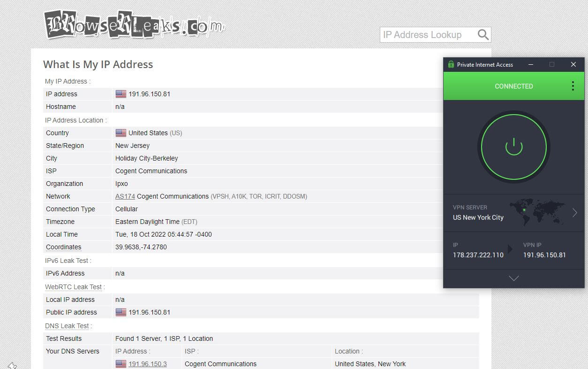Click the BrowserLeaks.com logo
The image size is (588, 369).
click(134, 24)
